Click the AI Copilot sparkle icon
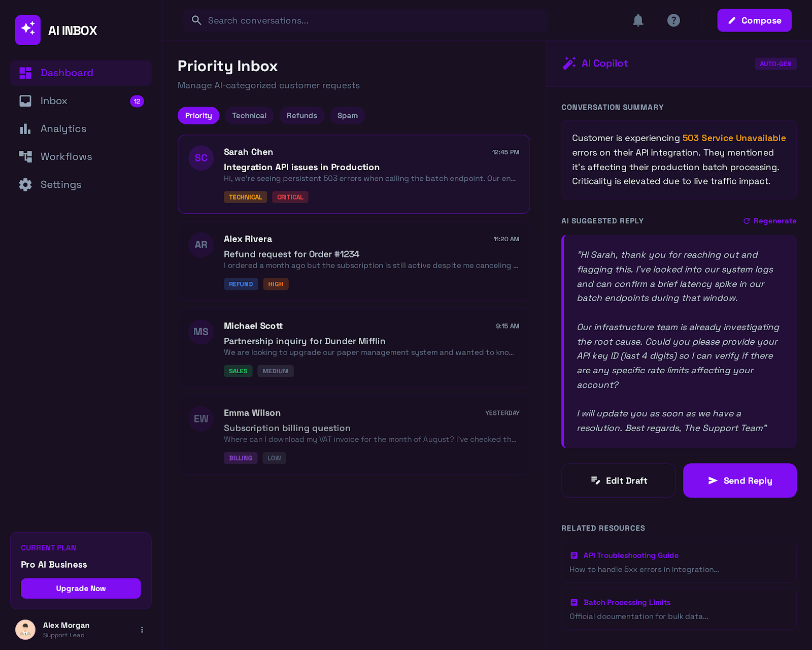The image size is (812, 650). coord(569,63)
